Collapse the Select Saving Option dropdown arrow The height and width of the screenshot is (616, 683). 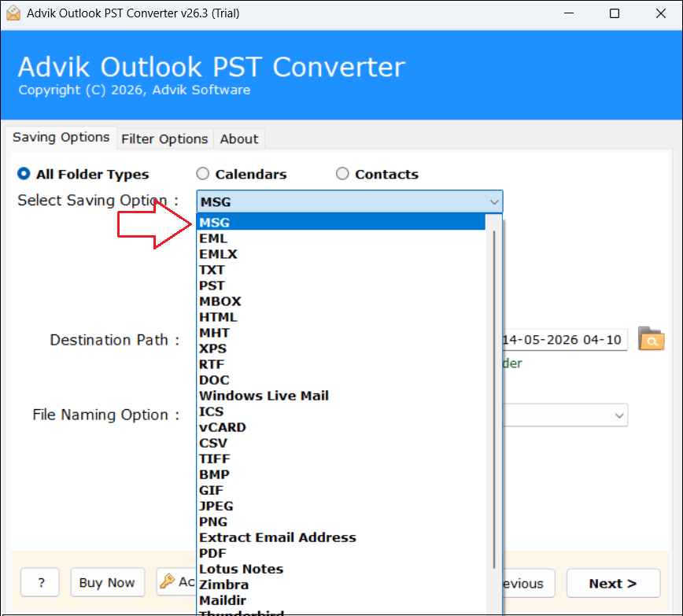click(494, 201)
